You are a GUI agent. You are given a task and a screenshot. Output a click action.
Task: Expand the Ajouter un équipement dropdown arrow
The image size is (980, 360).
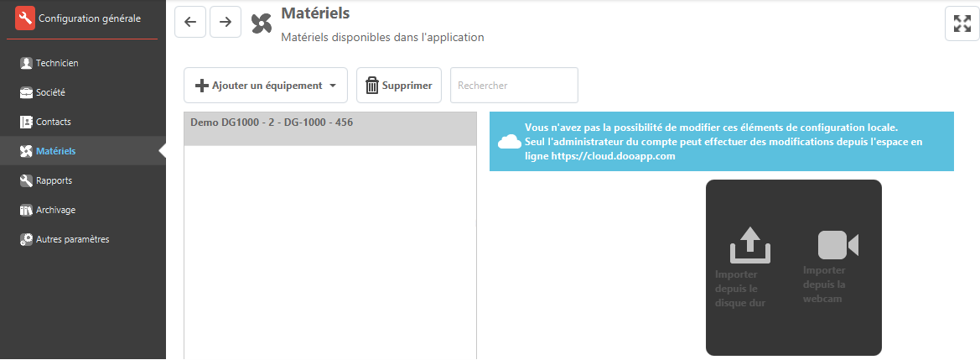tap(333, 86)
